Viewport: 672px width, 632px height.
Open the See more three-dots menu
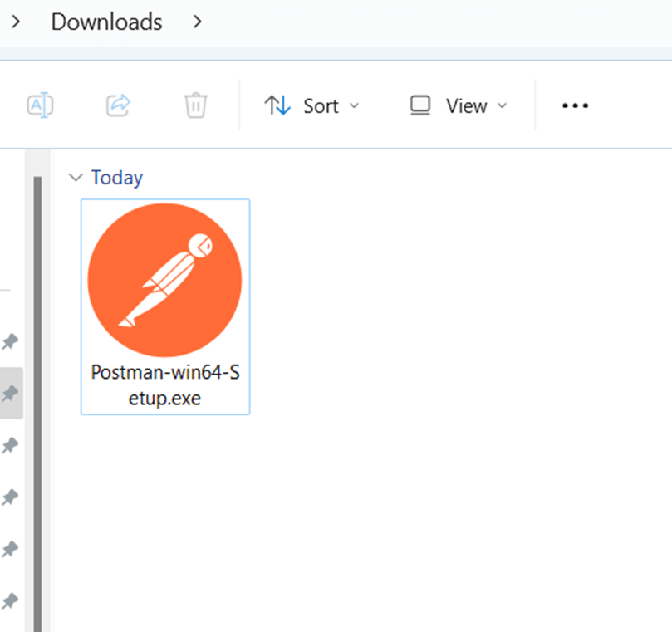pos(575,105)
